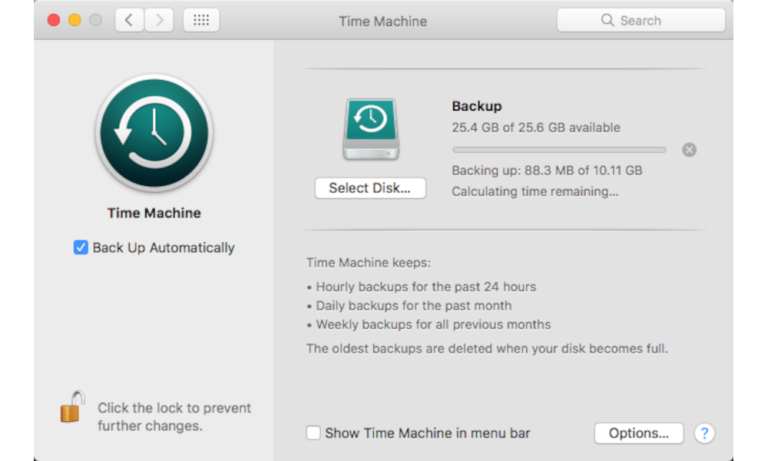Click the Backup disk drive icon
Screen dimensions: 768x461
pos(371,129)
